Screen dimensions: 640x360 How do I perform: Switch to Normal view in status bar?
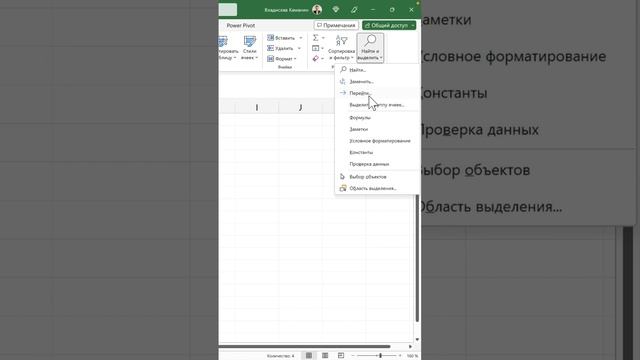tap(309, 356)
